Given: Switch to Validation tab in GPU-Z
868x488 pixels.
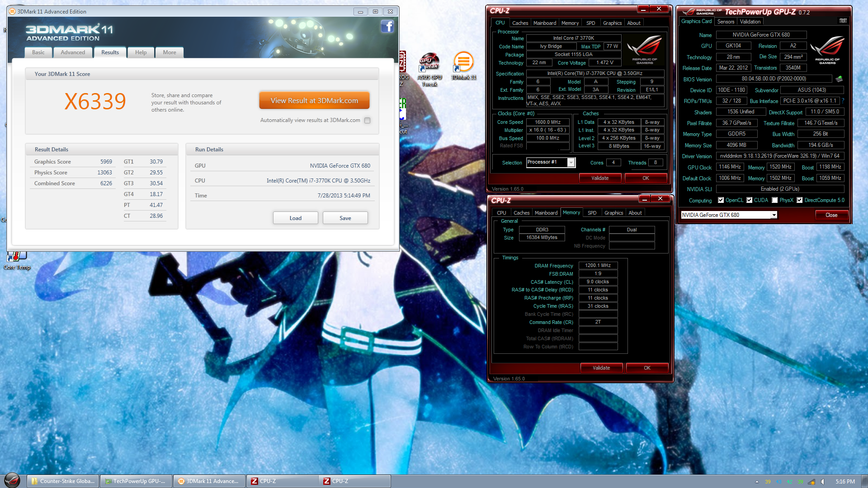Looking at the screenshot, I should click(x=750, y=22).
